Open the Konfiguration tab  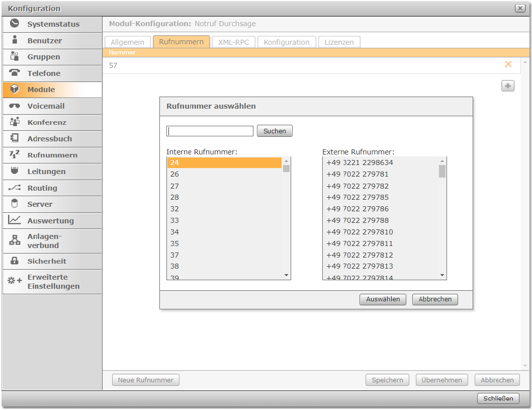click(x=287, y=42)
